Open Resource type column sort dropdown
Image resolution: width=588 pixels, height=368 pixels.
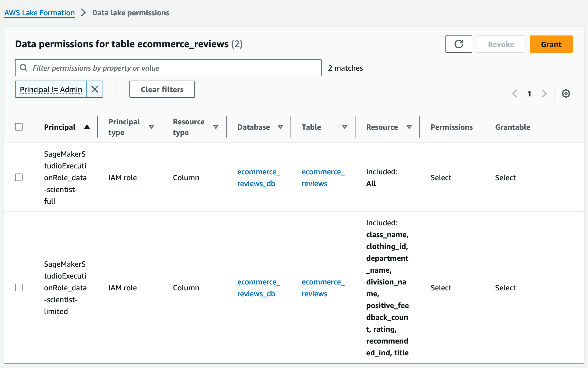pos(216,127)
